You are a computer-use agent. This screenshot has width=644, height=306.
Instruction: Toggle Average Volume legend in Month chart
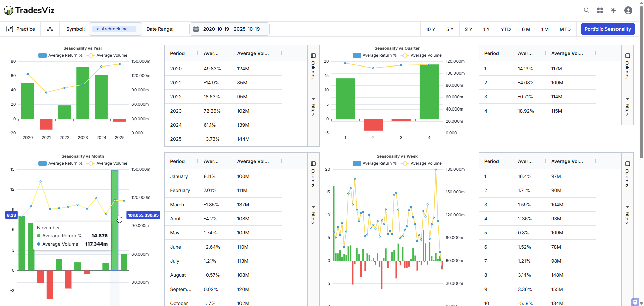(x=107, y=163)
